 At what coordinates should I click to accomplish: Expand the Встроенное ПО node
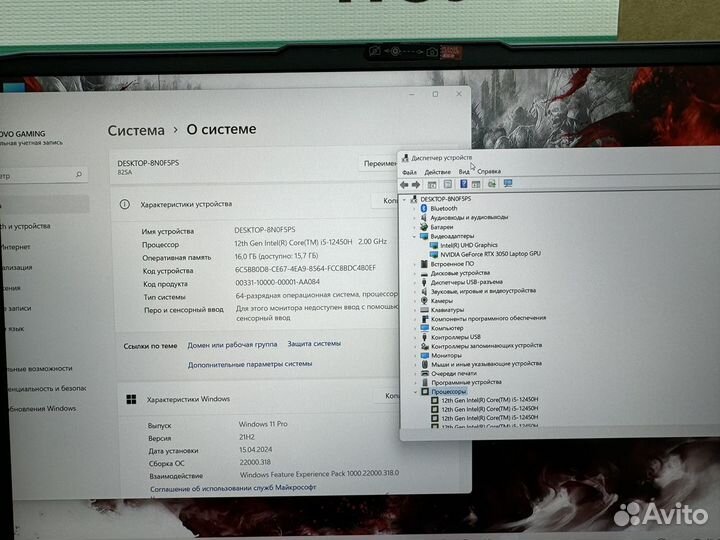[415, 264]
